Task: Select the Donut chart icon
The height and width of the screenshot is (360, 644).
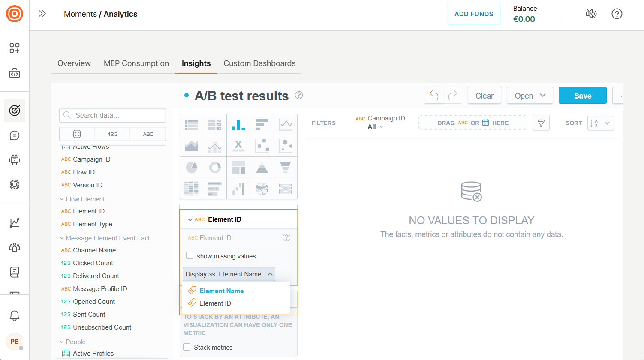Action: pos(215,167)
